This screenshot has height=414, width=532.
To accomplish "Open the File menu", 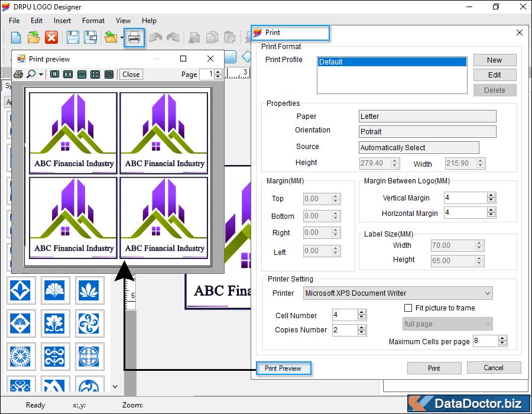I will [x=14, y=20].
